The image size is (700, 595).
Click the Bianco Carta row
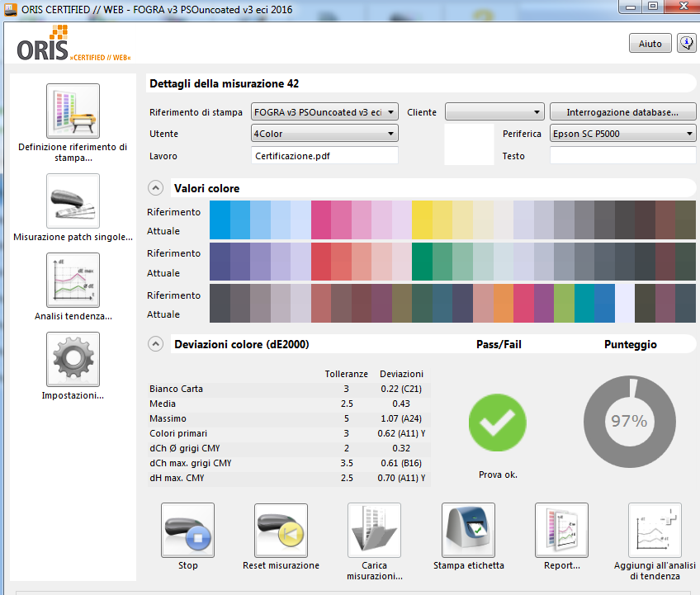(x=289, y=389)
